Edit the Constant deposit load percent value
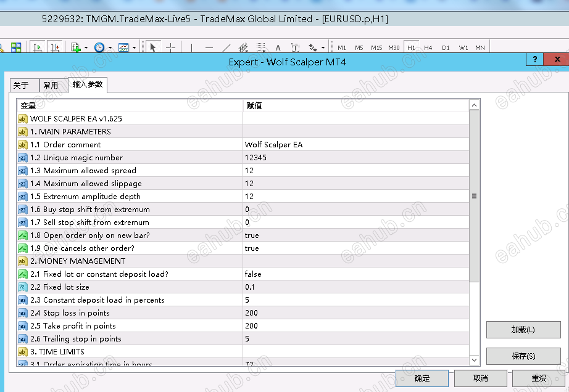This screenshot has height=392, width=569. [356, 300]
